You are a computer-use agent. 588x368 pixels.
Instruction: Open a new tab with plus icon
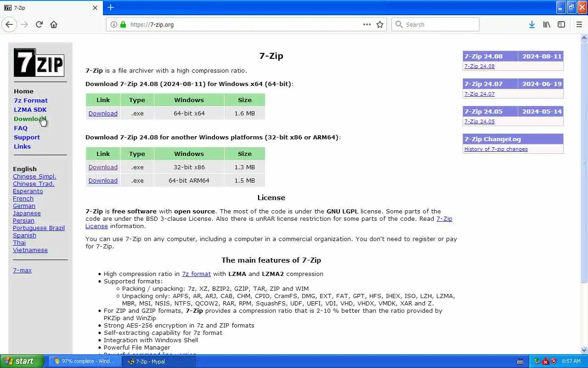[111, 7]
